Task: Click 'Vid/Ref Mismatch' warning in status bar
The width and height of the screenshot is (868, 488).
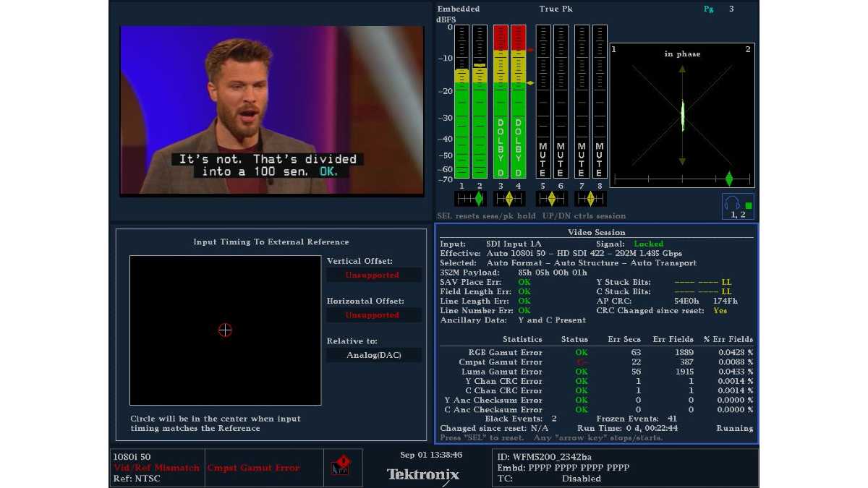Action: pyautogui.click(x=156, y=468)
